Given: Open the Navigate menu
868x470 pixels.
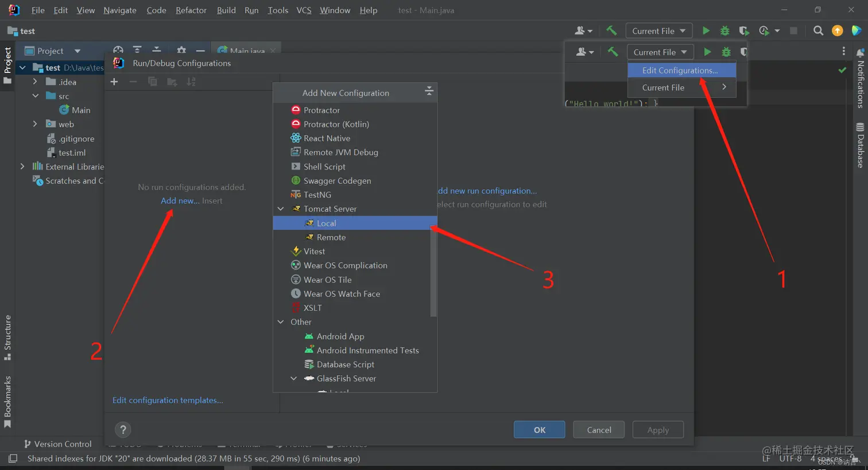Looking at the screenshot, I should pos(120,10).
